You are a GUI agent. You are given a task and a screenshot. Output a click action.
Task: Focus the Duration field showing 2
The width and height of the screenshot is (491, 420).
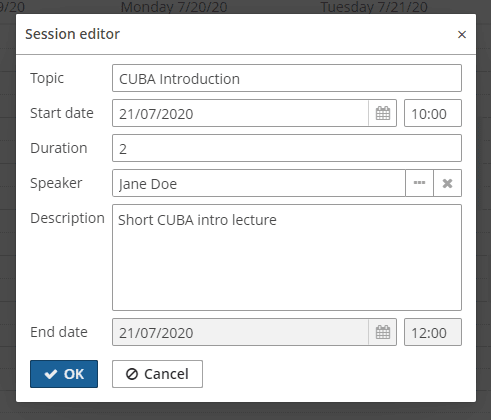point(287,148)
